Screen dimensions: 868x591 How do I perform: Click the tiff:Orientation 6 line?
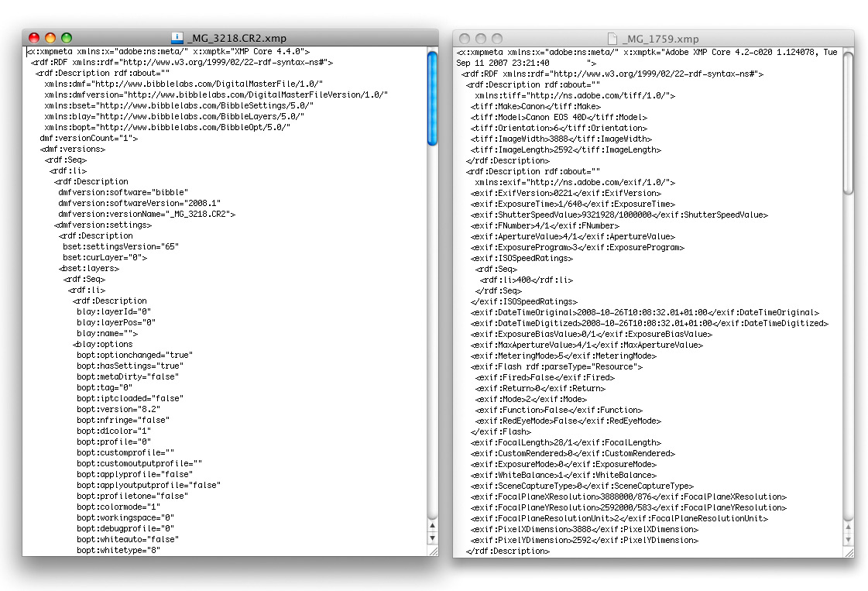pyautogui.click(x=558, y=128)
